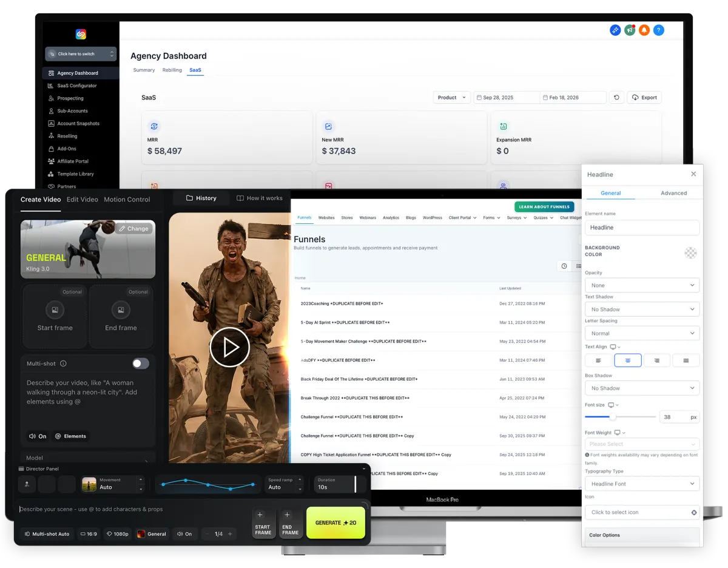This screenshot has height=568, width=728.
Task: Click the MRR card icon
Action: tap(154, 126)
